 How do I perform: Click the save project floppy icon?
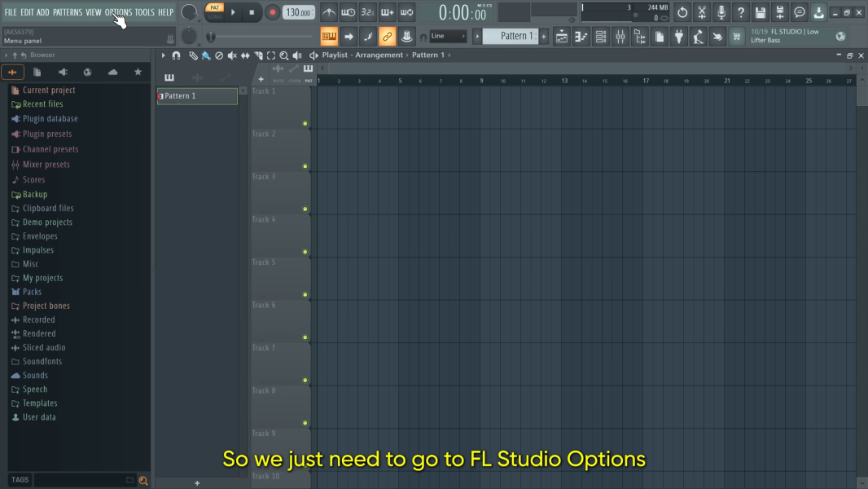tap(760, 12)
